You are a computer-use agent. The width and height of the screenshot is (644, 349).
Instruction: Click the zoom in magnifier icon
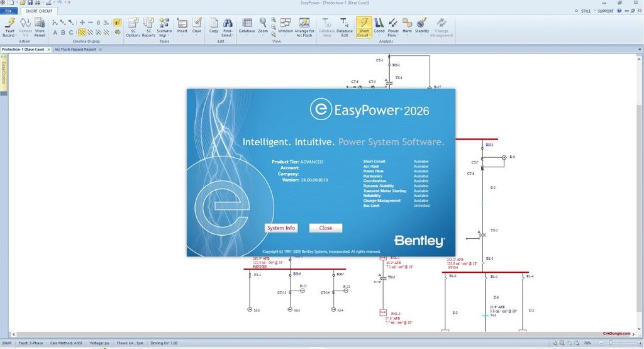coord(274,20)
